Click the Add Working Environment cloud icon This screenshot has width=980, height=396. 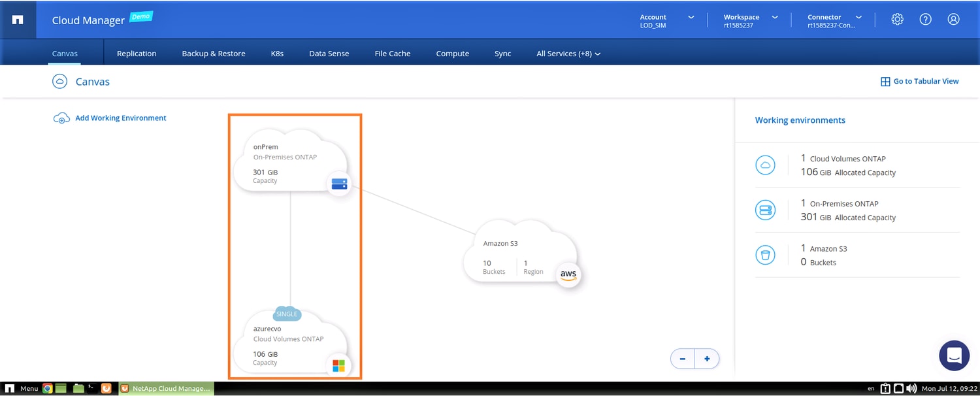(61, 118)
